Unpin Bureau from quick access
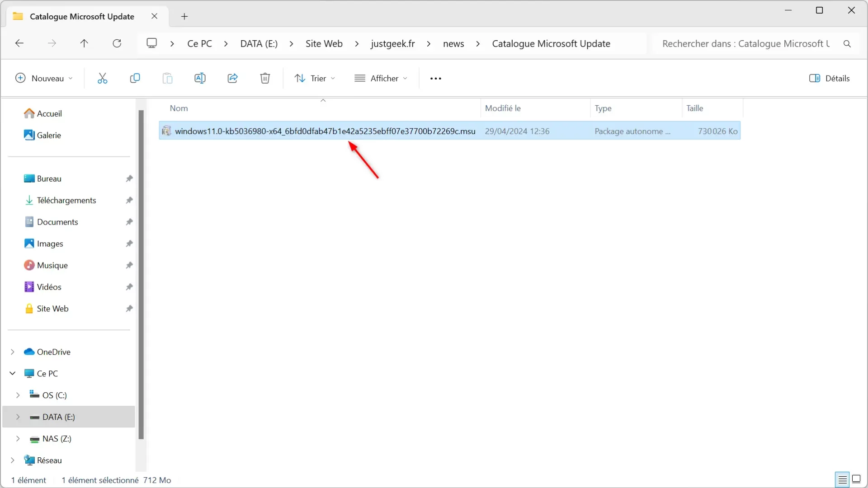 (129, 178)
